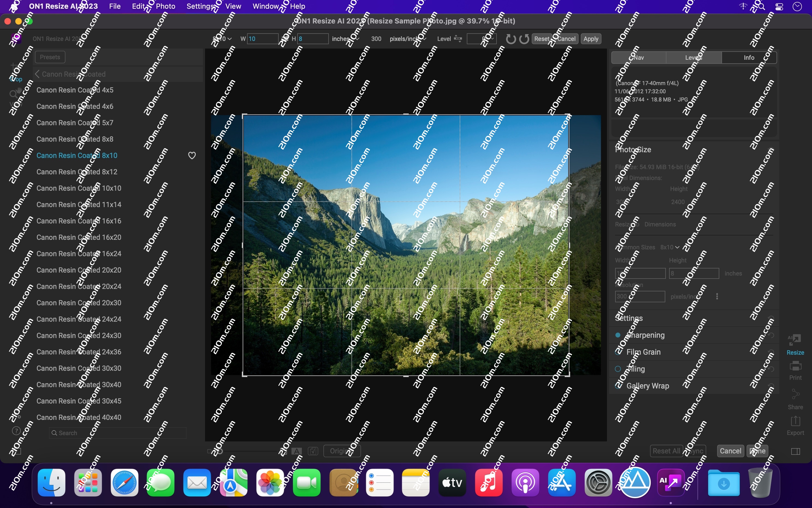Click the crop width input field
The height and width of the screenshot is (508, 812).
(263, 39)
